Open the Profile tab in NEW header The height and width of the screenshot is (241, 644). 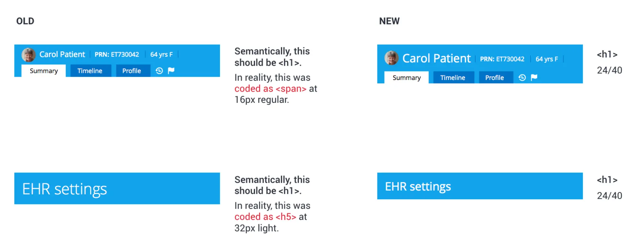(x=495, y=78)
